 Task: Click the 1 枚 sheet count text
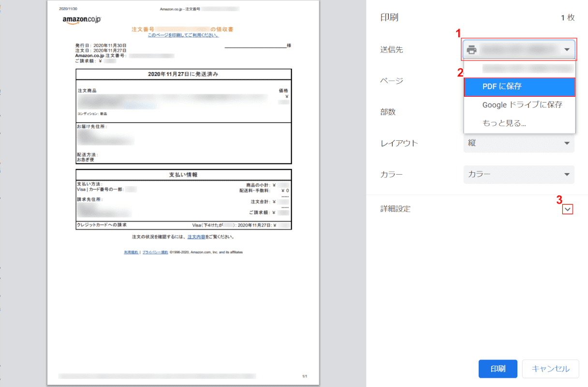pos(568,17)
